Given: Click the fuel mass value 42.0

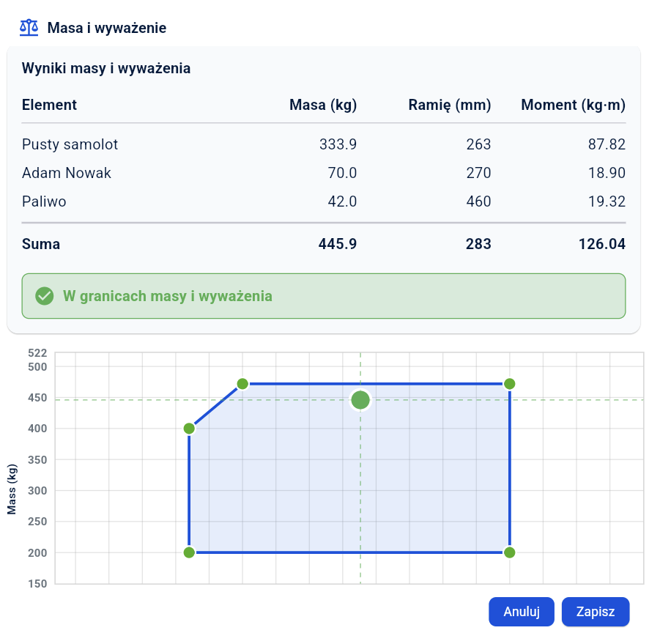Looking at the screenshot, I should tap(342, 201).
